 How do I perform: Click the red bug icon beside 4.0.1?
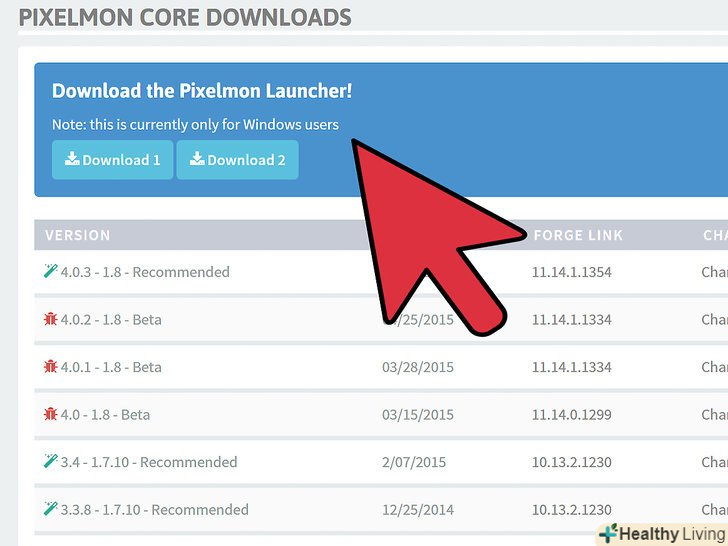pyautogui.click(x=51, y=366)
